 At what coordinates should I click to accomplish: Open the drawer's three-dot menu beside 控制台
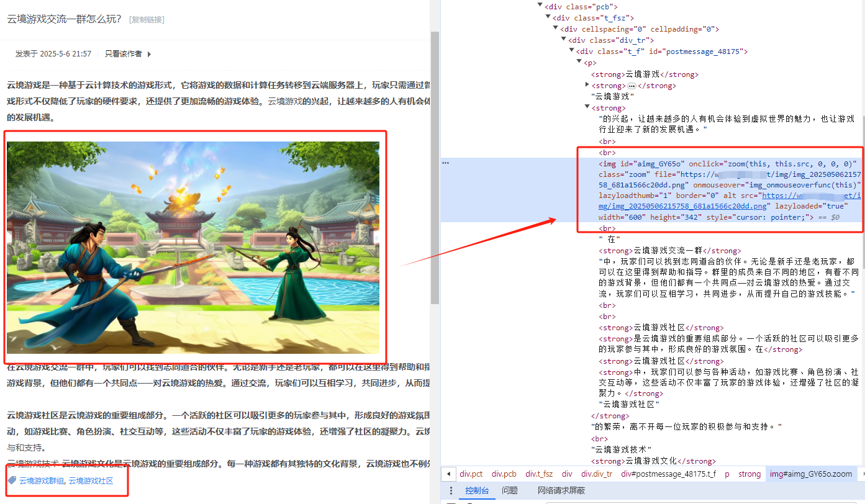tap(451, 491)
